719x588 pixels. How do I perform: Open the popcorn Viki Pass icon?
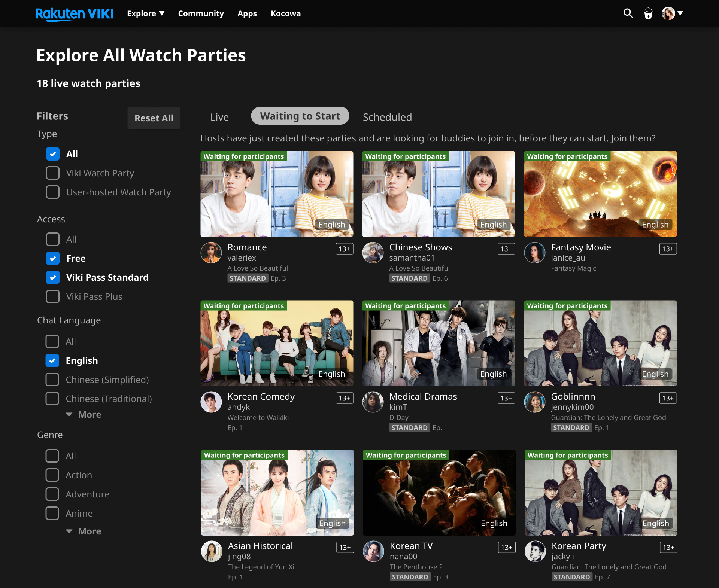(x=648, y=14)
